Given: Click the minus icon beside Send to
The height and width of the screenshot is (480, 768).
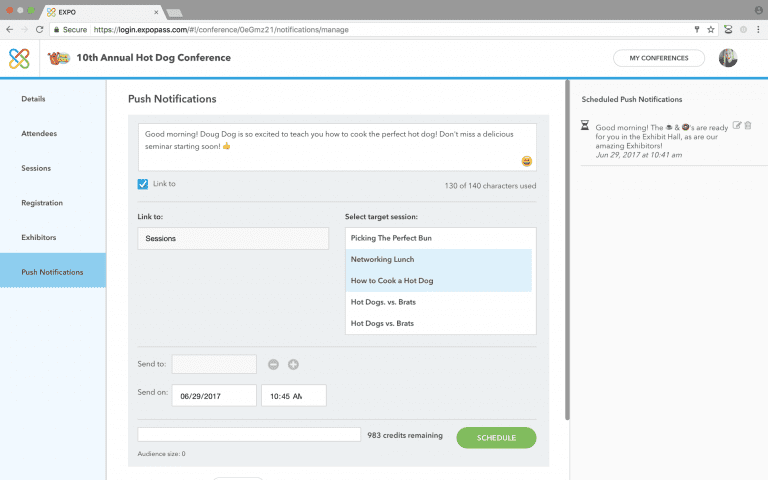Looking at the screenshot, I should (x=274, y=365).
